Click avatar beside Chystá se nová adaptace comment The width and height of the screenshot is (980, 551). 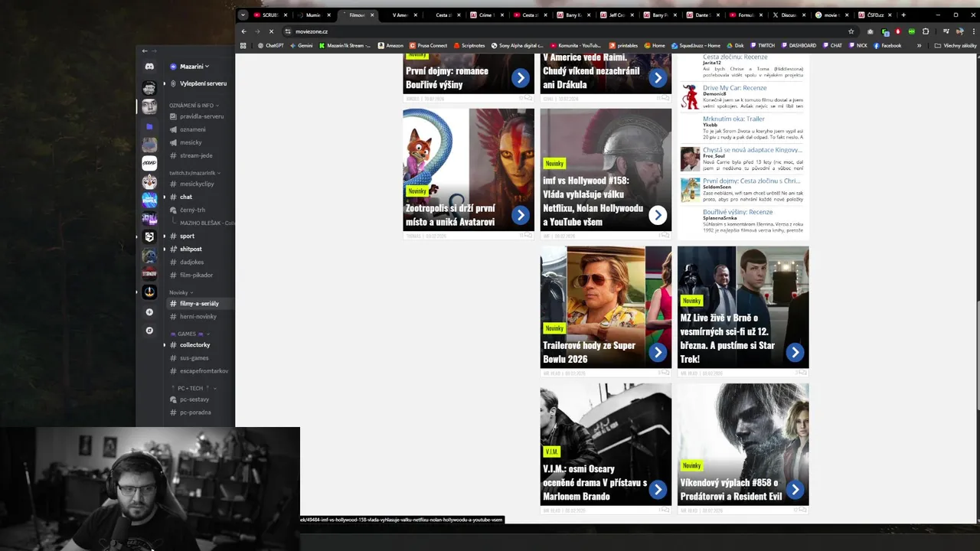pyautogui.click(x=690, y=158)
